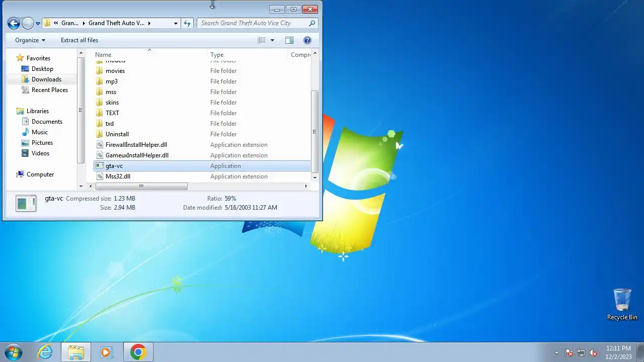Click the Grand Theft Auto V... breadcrumb
This screenshot has width=644, height=362.
(x=116, y=23)
